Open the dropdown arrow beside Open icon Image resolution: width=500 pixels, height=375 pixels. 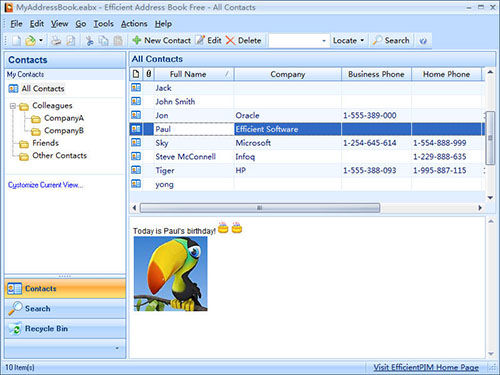click(x=41, y=41)
